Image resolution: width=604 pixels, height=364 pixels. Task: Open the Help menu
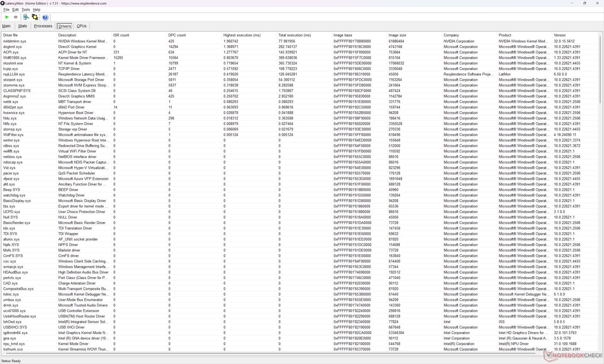[x=36, y=10]
